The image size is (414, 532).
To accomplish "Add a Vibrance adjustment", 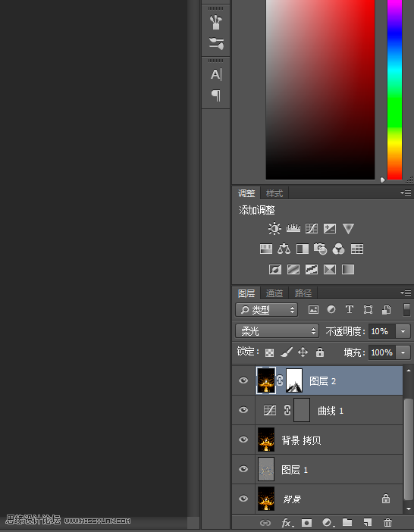I will pyautogui.click(x=348, y=228).
